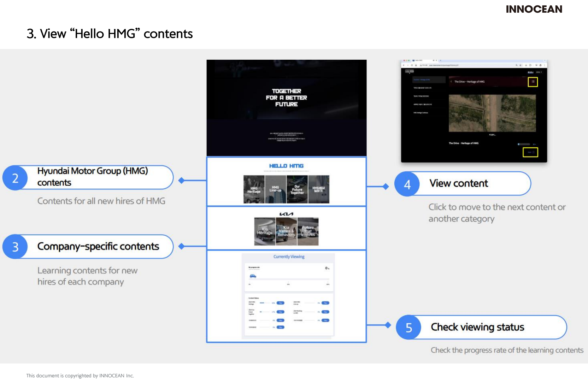
Task: Click the back chevron left of The Drive title
Action: coord(451,82)
